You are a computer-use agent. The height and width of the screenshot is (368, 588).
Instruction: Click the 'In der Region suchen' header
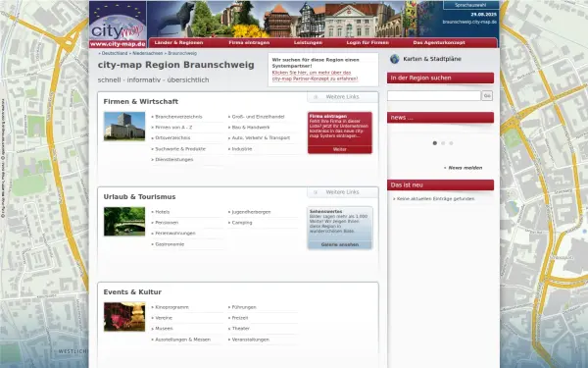[440, 79]
